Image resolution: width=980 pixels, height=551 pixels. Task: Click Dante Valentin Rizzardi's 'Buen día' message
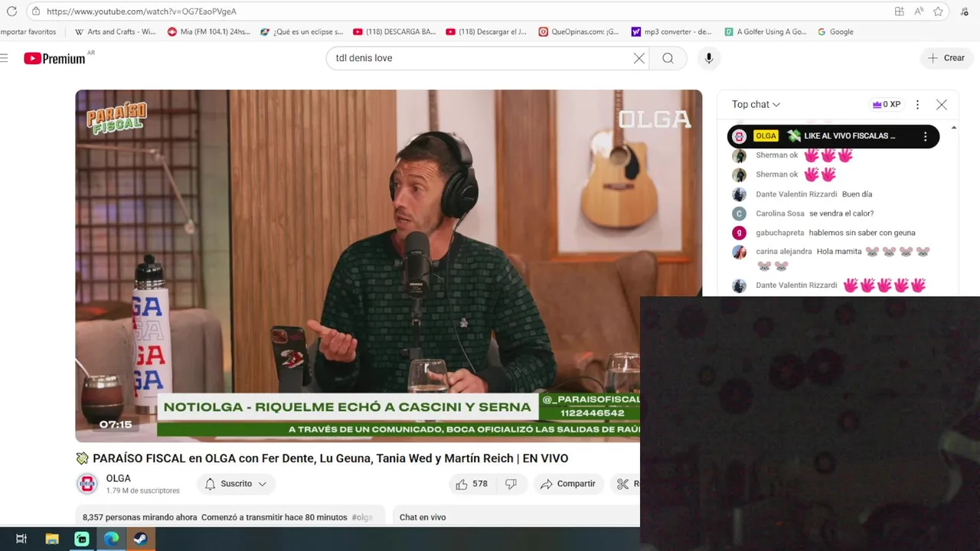pos(857,194)
